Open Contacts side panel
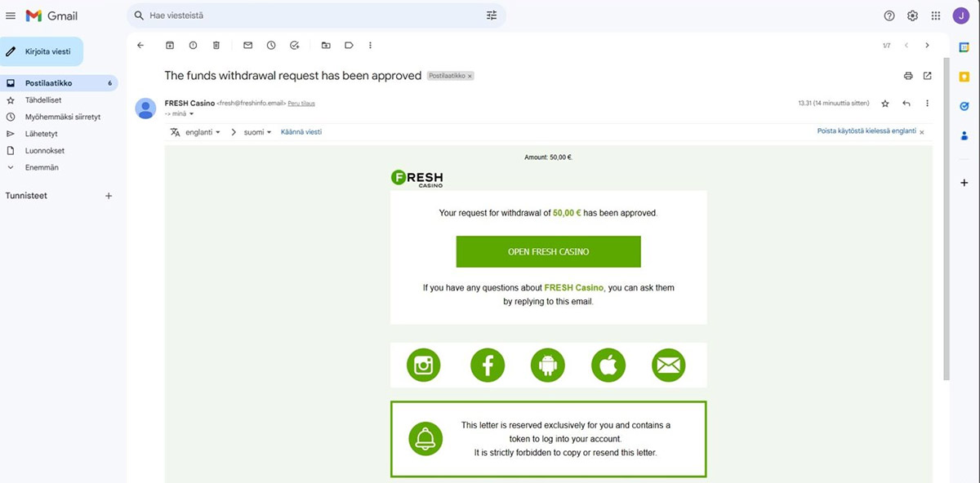This screenshot has height=483, width=980. point(964,135)
